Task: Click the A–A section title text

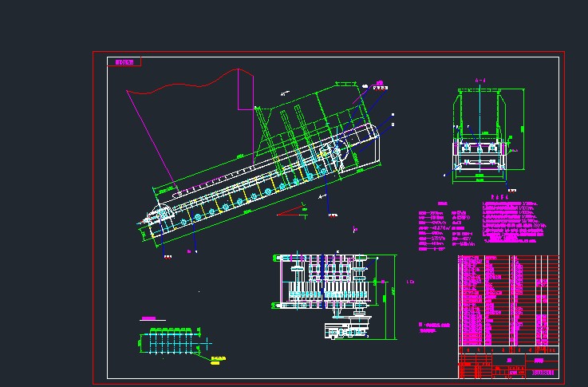Action: coord(480,81)
